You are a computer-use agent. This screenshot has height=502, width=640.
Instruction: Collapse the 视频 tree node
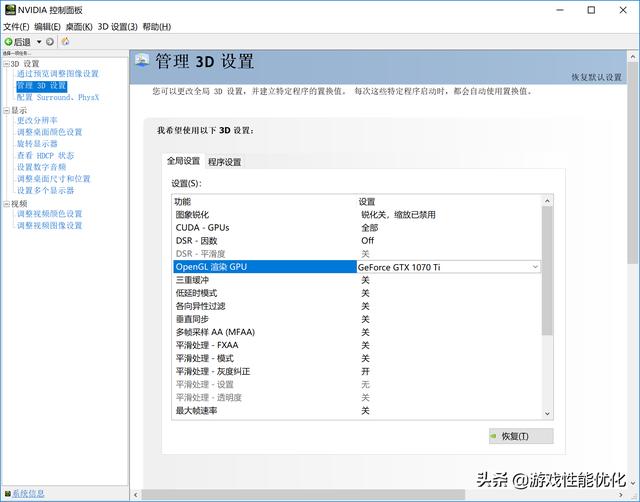pos(7,204)
